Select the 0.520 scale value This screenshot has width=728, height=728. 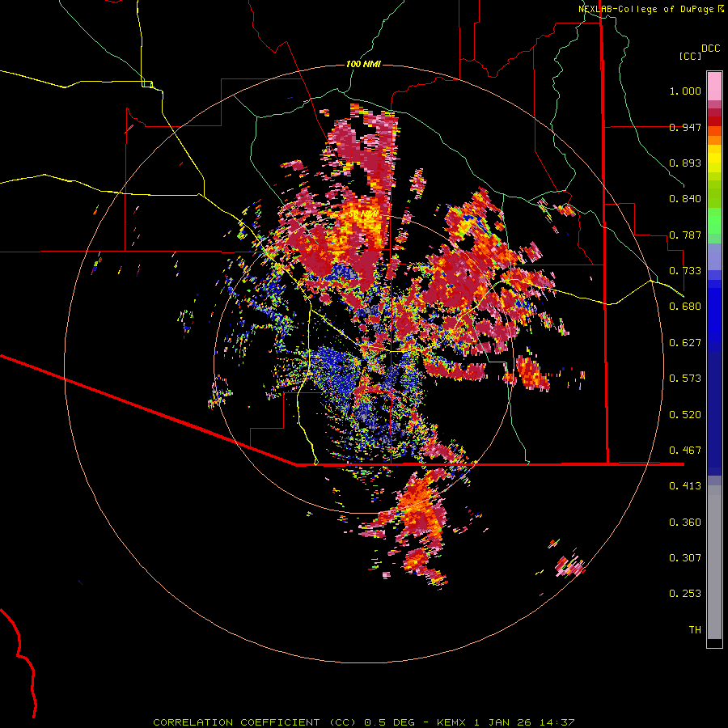(685, 415)
